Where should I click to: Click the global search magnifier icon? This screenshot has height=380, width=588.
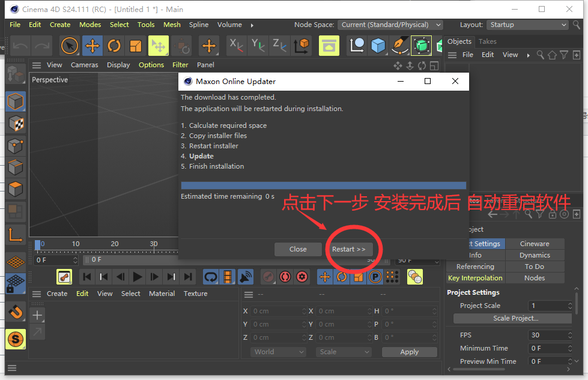pos(577,25)
